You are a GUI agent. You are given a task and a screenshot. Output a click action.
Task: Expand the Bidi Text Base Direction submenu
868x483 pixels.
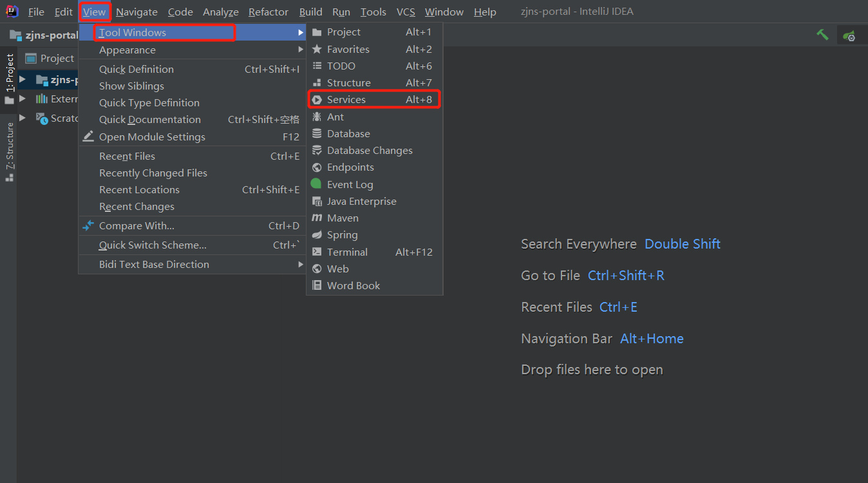tap(192, 264)
